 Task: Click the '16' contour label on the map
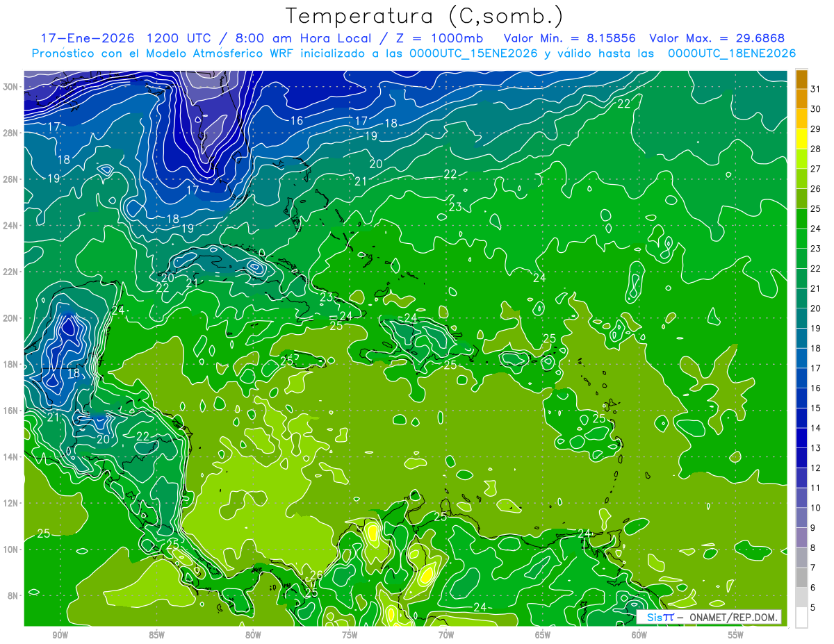pos(297,120)
